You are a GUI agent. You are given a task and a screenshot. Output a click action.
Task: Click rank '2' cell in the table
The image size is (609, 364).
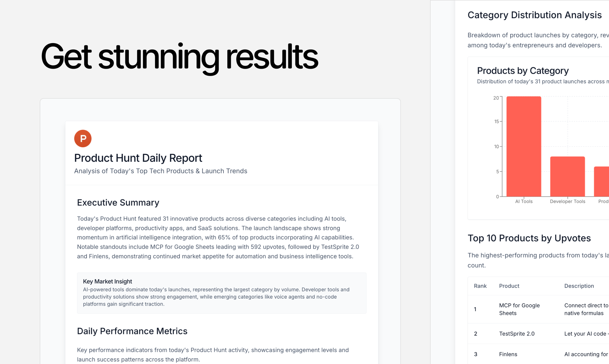click(475, 334)
